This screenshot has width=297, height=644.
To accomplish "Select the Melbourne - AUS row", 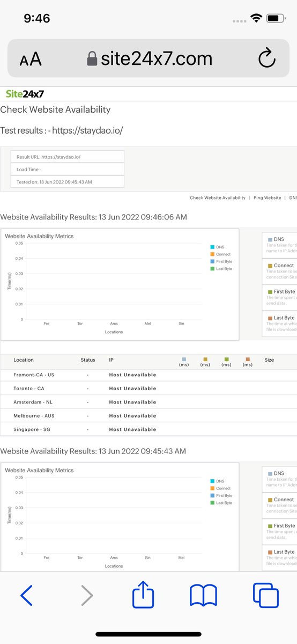I will click(148, 416).
